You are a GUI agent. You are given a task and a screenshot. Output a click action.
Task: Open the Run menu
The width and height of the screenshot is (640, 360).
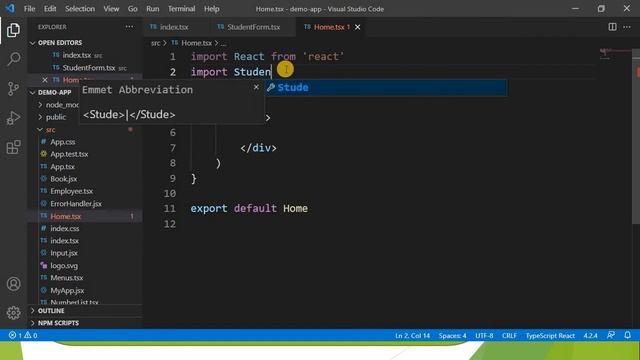153,9
